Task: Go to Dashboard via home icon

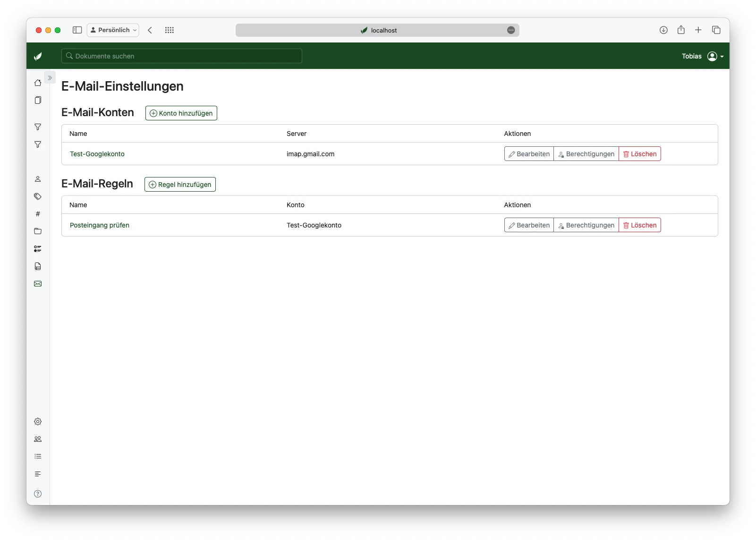Action: 38,83
